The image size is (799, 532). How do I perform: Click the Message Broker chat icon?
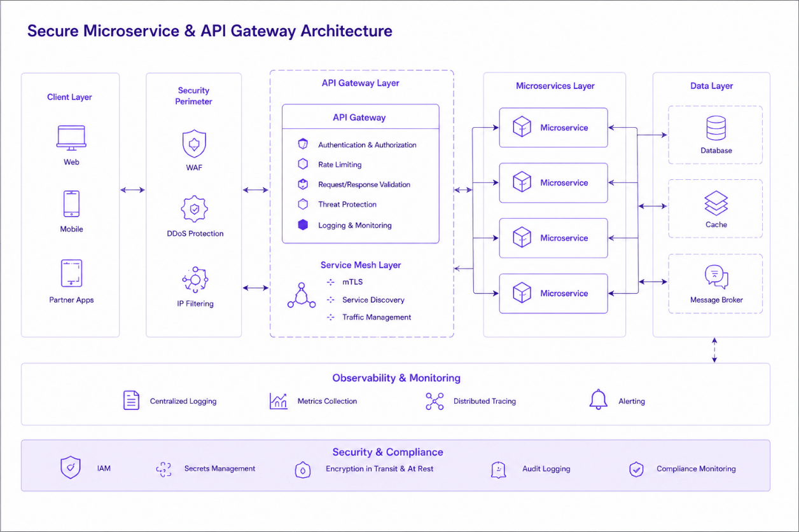coord(716,277)
